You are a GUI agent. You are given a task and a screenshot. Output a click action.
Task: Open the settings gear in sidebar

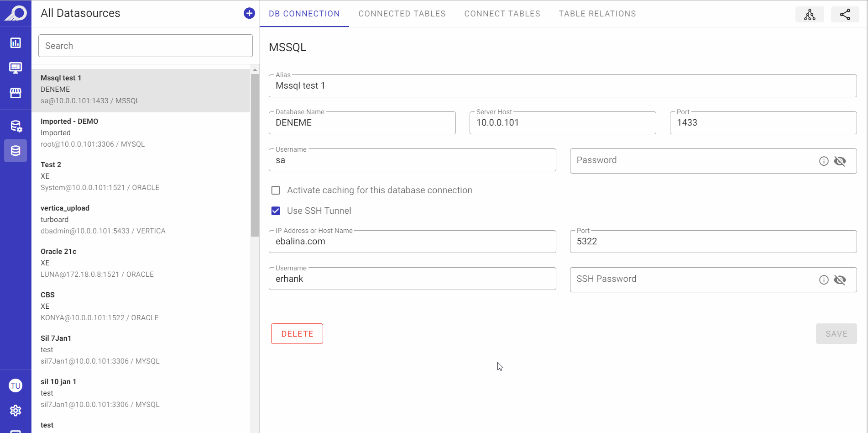pos(16,411)
